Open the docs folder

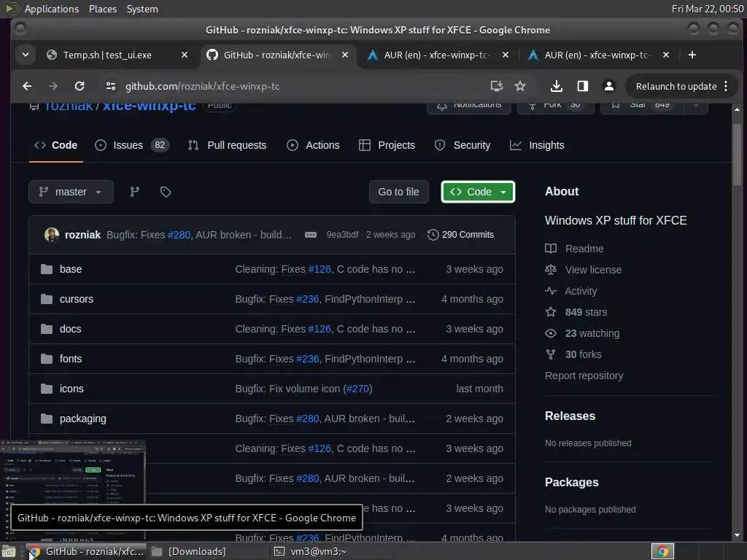tap(71, 329)
